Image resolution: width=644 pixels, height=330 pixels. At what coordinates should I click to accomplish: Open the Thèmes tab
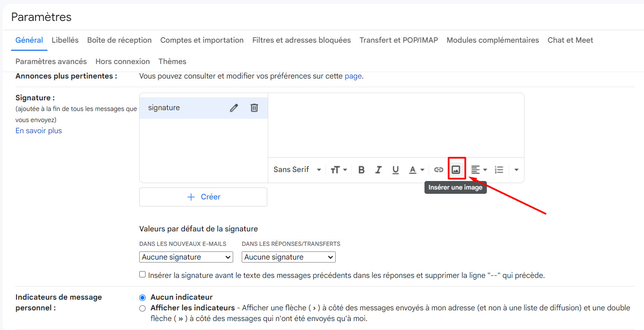[172, 61]
